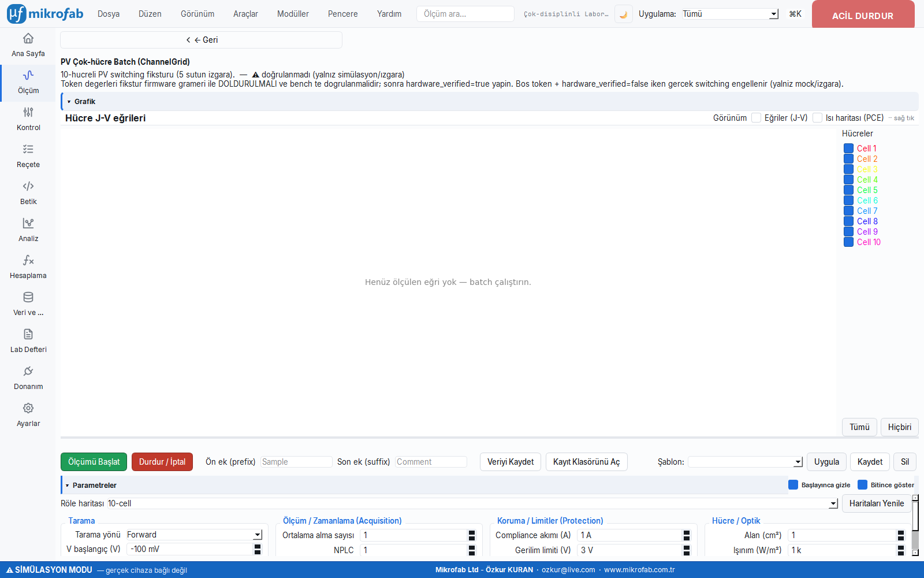Click ACİL DURDUR emergency stop
This screenshot has width=924, height=578.
coord(863,15)
